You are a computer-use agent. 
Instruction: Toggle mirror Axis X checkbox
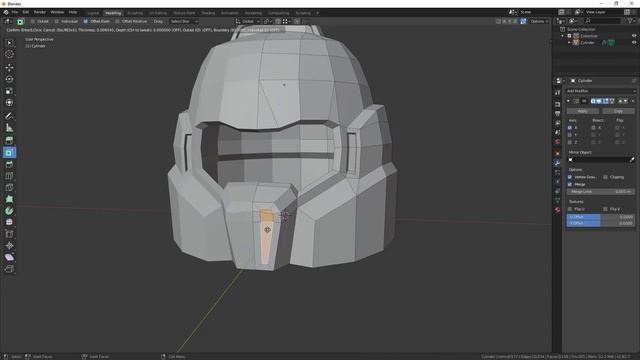[570, 128]
